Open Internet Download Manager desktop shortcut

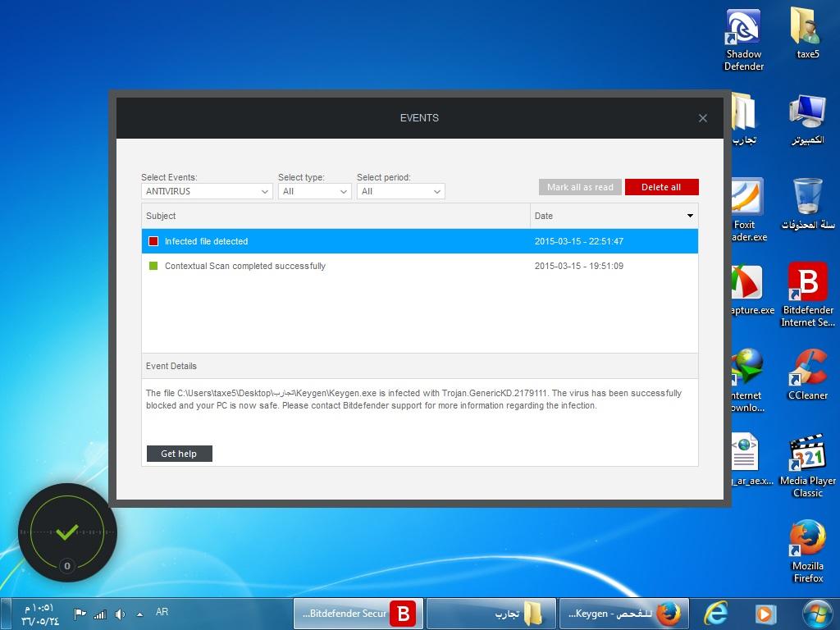coord(748,381)
